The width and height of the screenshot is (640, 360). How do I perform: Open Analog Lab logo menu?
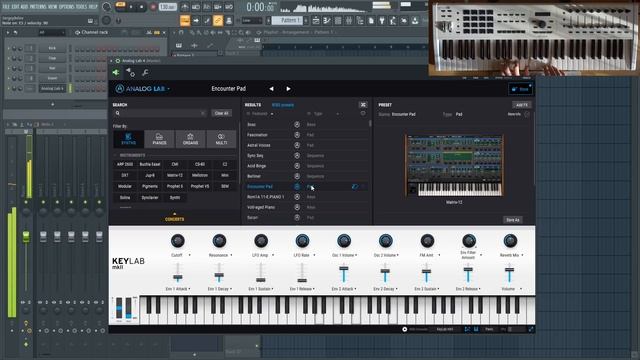click(142, 89)
